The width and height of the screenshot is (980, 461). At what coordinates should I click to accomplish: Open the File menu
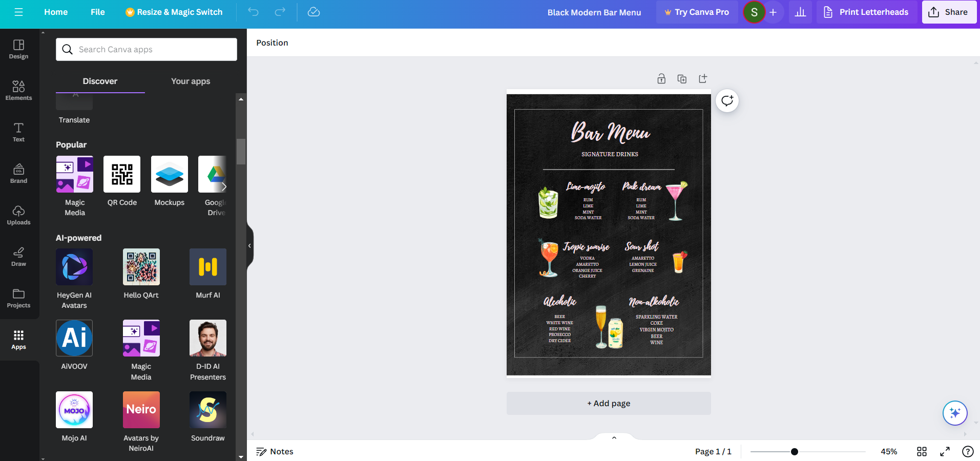[x=97, y=12]
